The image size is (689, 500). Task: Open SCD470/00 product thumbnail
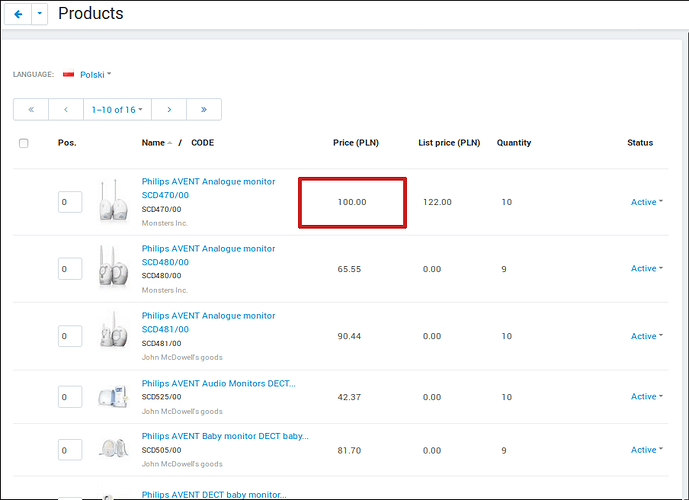point(113,200)
